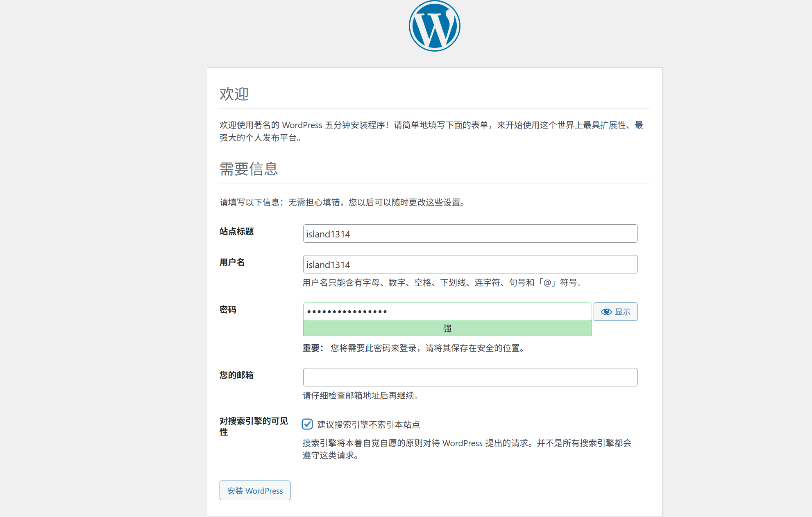Screen dimensions: 812x517
Task: Select the 密码 password field
Action: pos(447,312)
